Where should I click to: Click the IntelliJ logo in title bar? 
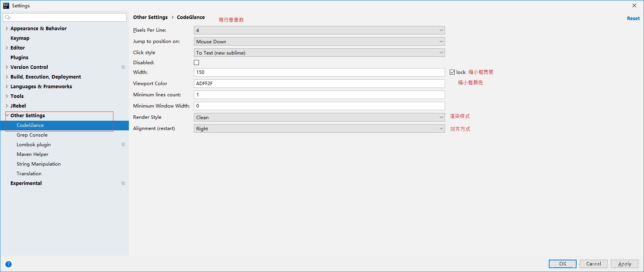click(6, 5)
